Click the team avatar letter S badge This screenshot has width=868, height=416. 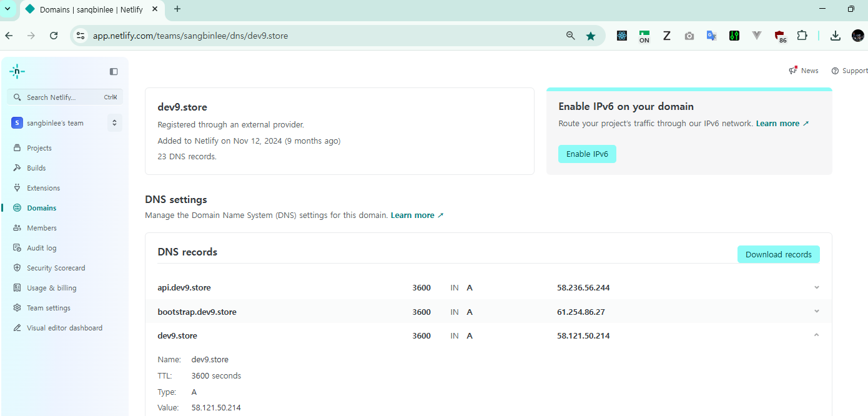point(17,123)
